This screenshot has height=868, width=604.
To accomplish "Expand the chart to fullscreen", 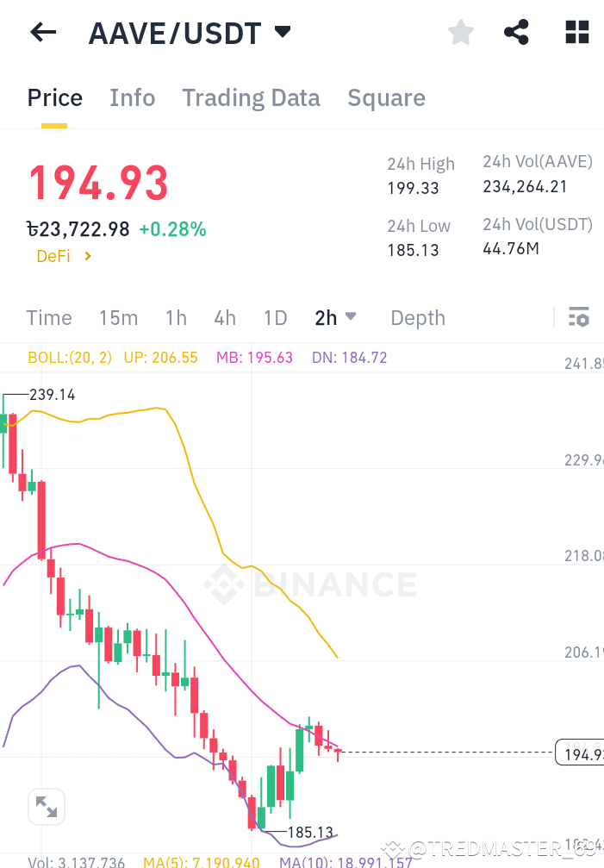I will [47, 807].
